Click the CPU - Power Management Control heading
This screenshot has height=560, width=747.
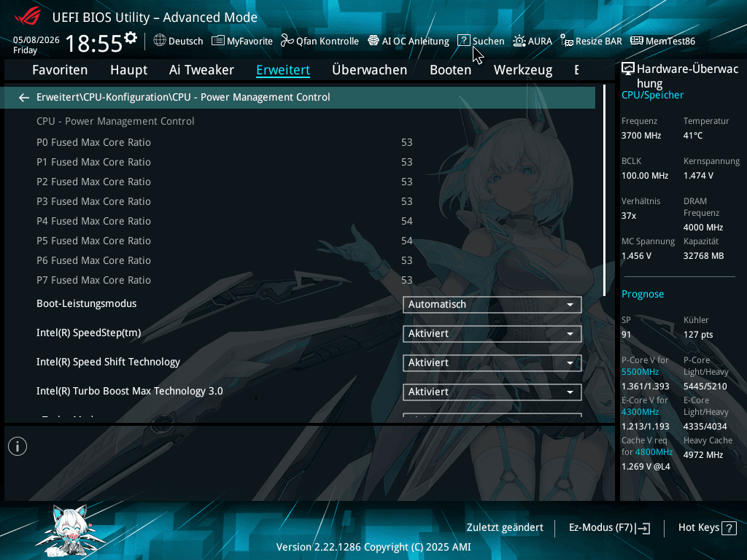pyautogui.click(x=115, y=122)
